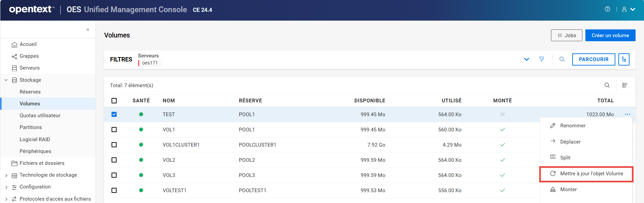Viewport: 644px width, 203px height.
Task: Select Renommer from the context menu
Action: coord(573,126)
